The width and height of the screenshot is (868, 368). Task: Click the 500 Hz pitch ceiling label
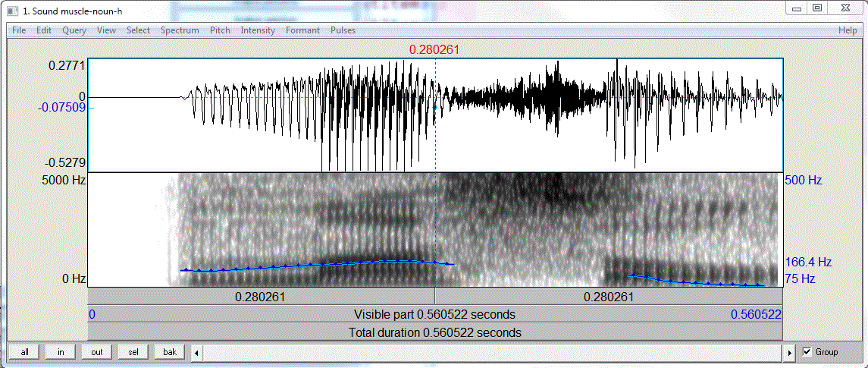(804, 180)
